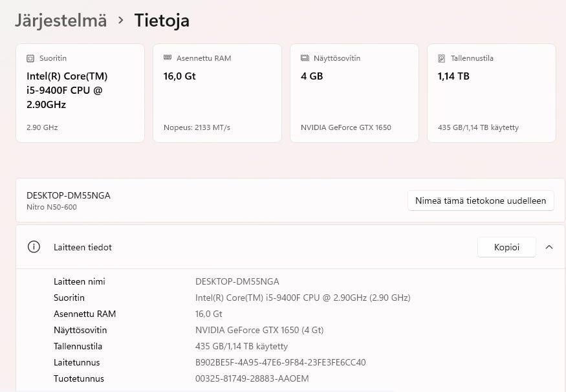Click the display adapter icon in the Näyttösovitin card

click(305, 58)
